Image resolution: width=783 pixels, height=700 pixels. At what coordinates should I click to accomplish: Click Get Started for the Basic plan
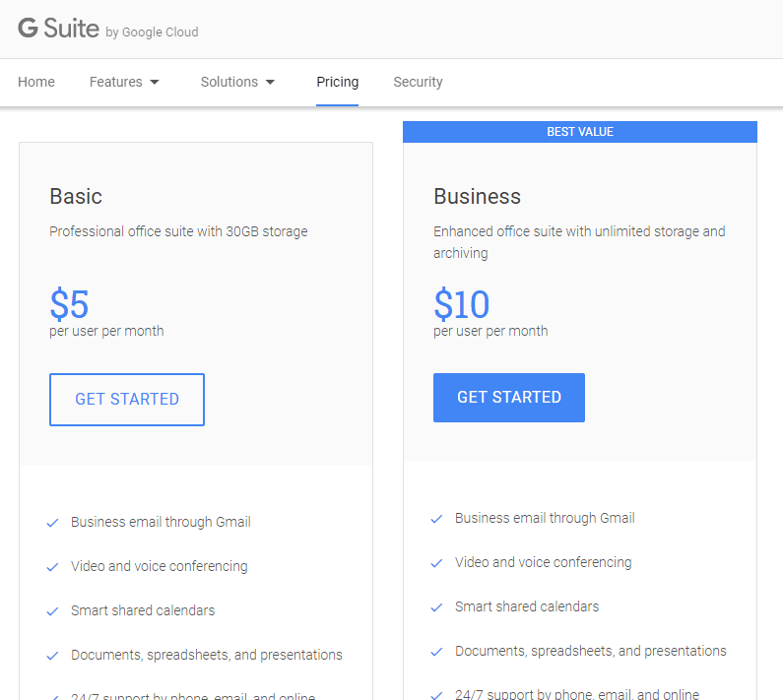pos(127,400)
